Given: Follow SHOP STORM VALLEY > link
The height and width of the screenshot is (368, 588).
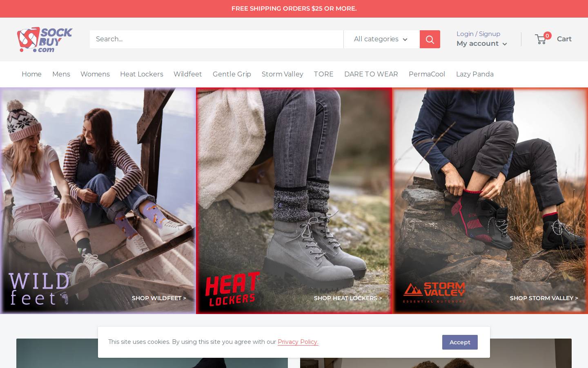Looking at the screenshot, I should (544, 298).
